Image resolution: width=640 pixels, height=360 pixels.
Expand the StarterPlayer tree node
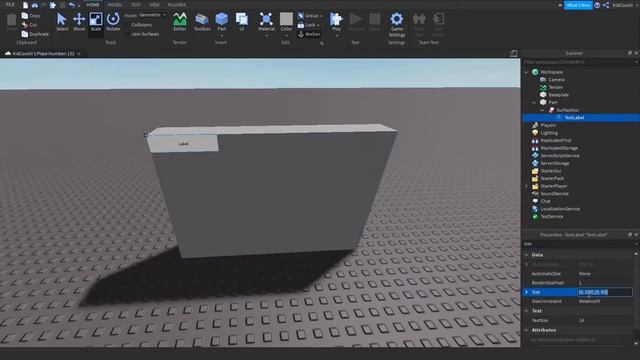[x=526, y=186]
